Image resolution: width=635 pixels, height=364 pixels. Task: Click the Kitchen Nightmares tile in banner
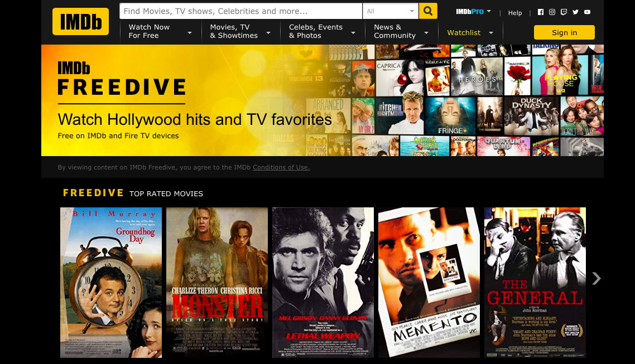[400, 116]
